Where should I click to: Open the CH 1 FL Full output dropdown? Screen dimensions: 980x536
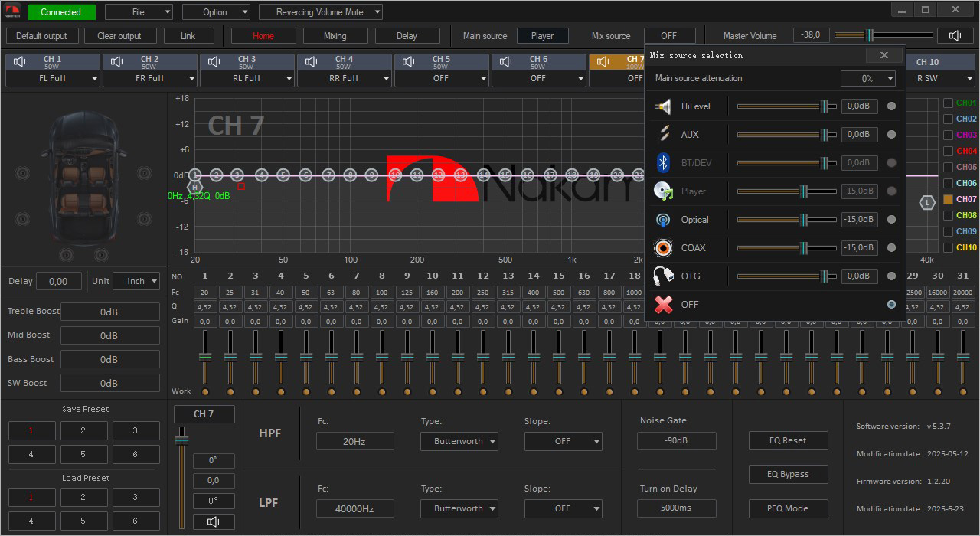(x=53, y=78)
